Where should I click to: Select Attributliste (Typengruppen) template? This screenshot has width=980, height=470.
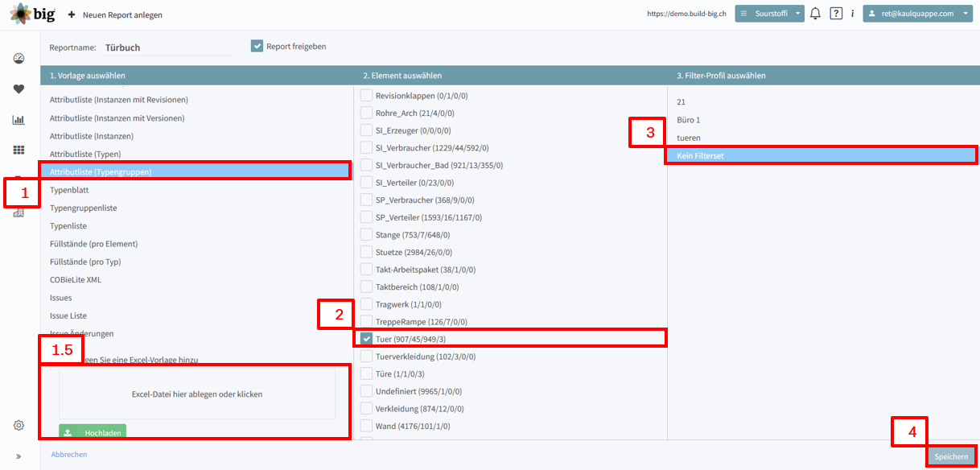click(x=196, y=171)
